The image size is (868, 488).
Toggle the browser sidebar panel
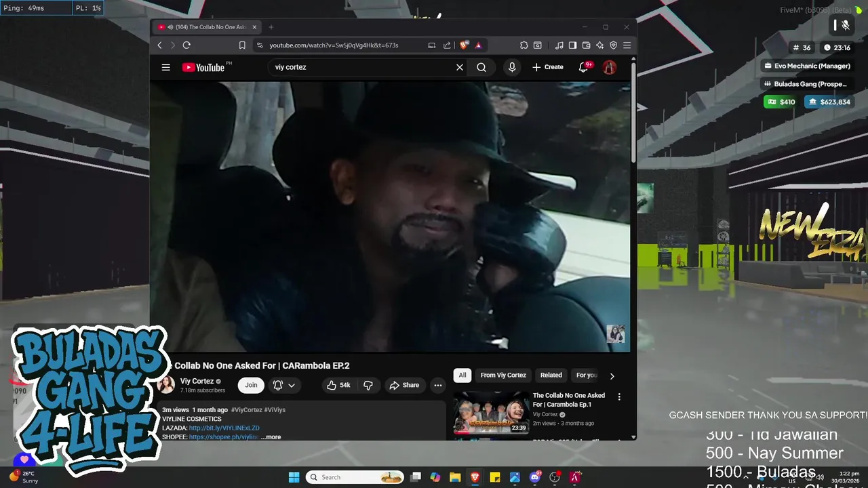click(572, 45)
